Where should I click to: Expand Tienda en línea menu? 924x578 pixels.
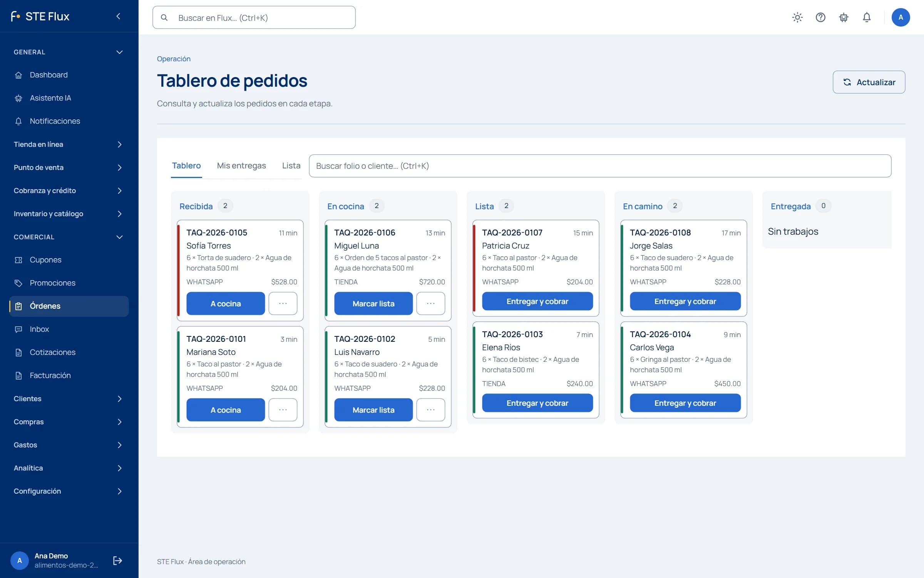pyautogui.click(x=69, y=144)
